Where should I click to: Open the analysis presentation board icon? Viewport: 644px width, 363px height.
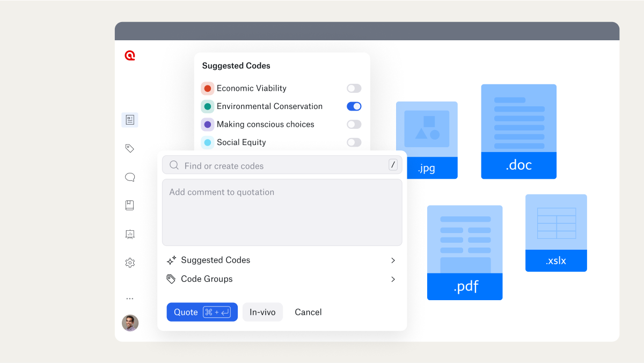(129, 234)
